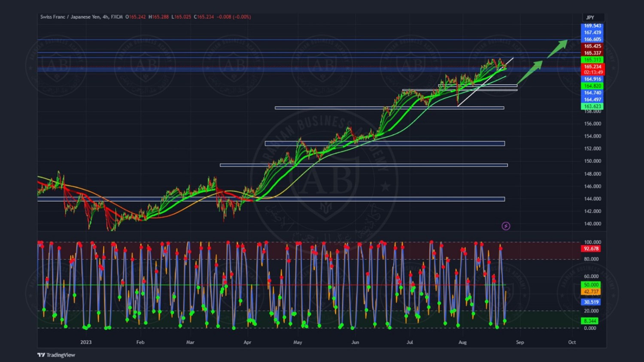Click the purple lightning bolt icon
Image resolution: width=644 pixels, height=362 pixels.
pos(506,226)
